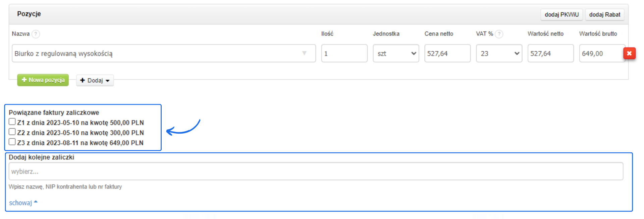Click the help icon next to Nazwa
The height and width of the screenshot is (219, 644).
point(36,34)
